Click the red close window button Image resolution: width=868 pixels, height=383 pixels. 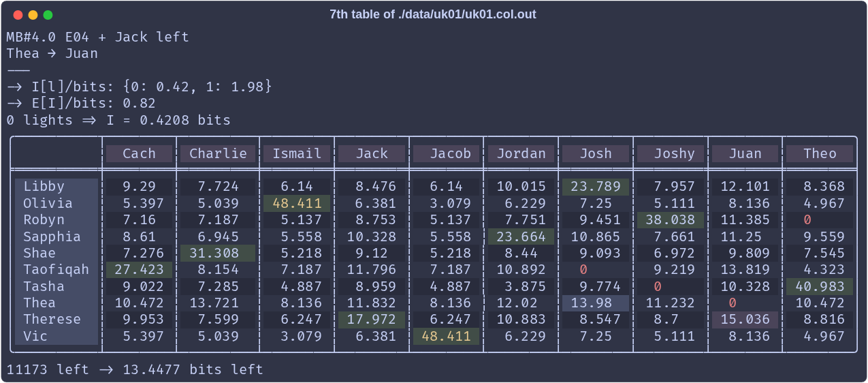tap(18, 15)
